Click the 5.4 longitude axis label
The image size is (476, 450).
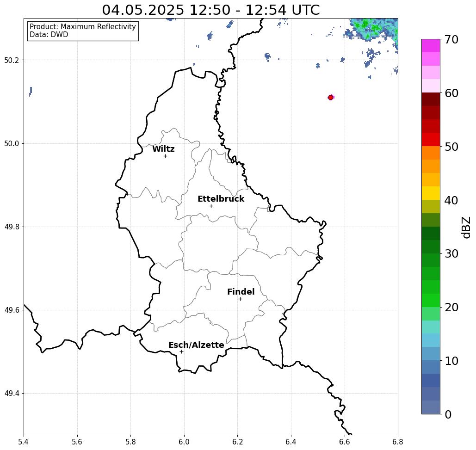24,442
